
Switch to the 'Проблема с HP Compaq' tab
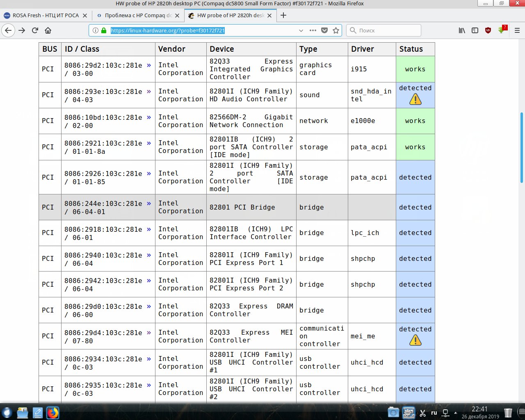(138, 16)
